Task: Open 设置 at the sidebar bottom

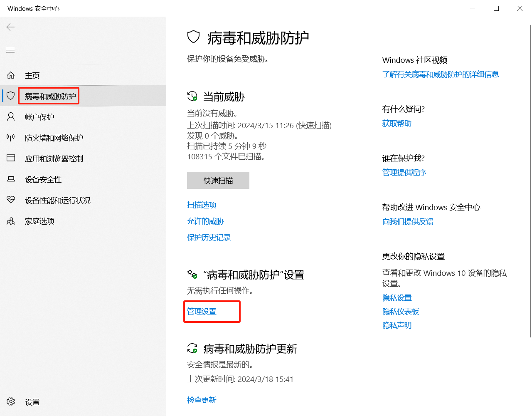Action: tap(83, 402)
